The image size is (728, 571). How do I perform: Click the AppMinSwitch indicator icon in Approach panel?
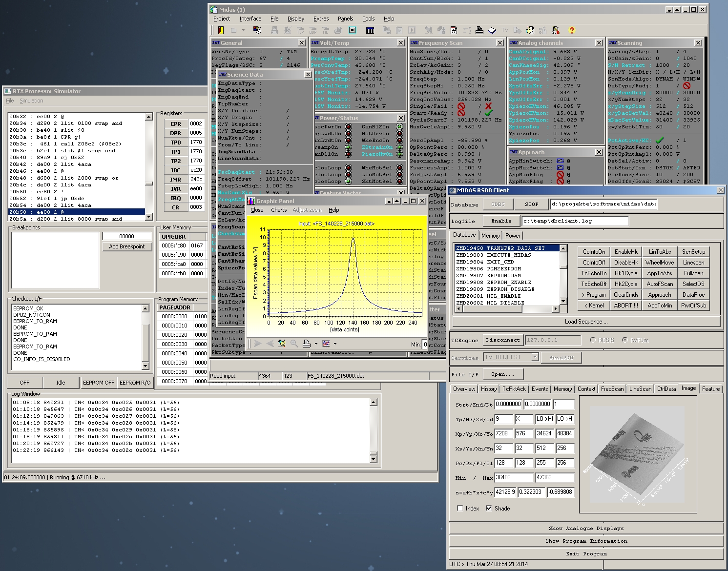pos(560,161)
